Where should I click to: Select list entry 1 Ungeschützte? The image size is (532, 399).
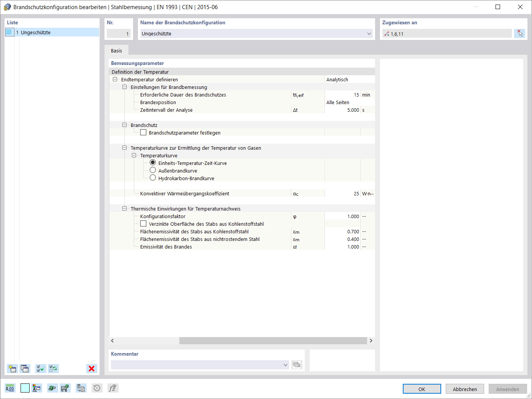pos(52,32)
